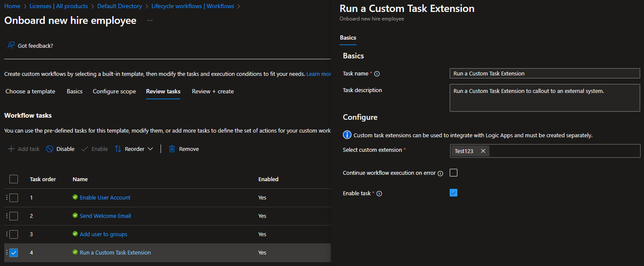
Task: Expand the Reorder dropdown chevron
Action: pyautogui.click(x=150, y=149)
